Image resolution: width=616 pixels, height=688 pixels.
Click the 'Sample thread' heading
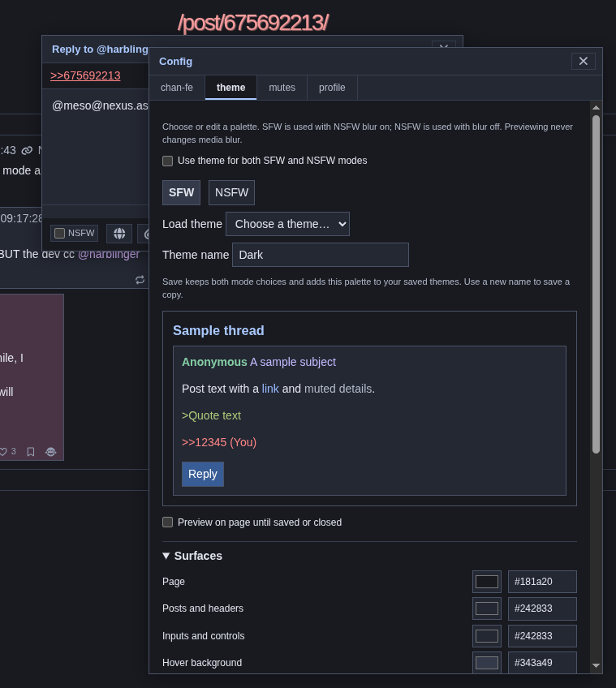(218, 330)
